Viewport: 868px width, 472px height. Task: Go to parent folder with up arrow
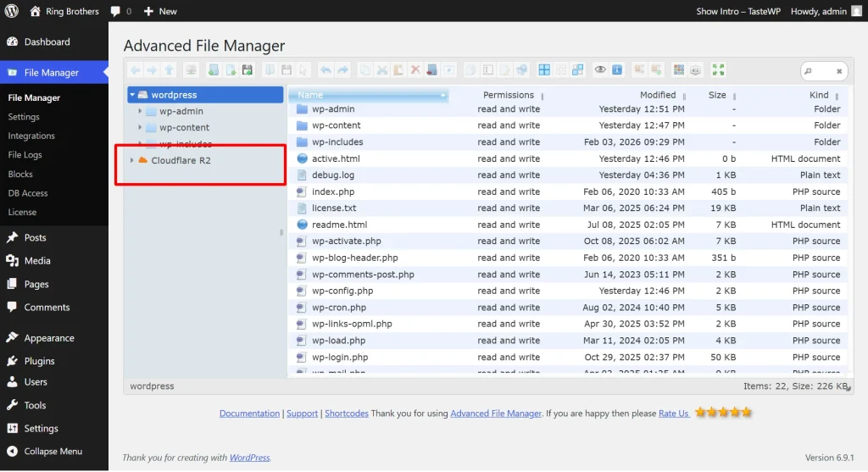[x=169, y=69]
